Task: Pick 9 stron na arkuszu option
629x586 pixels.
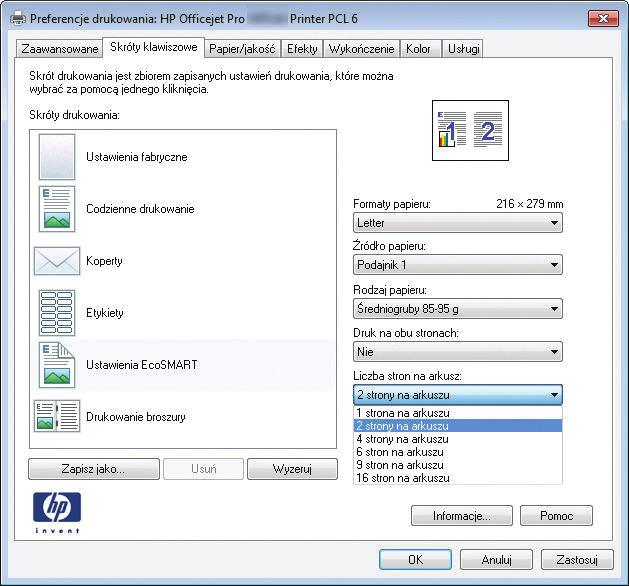Action: (458, 465)
